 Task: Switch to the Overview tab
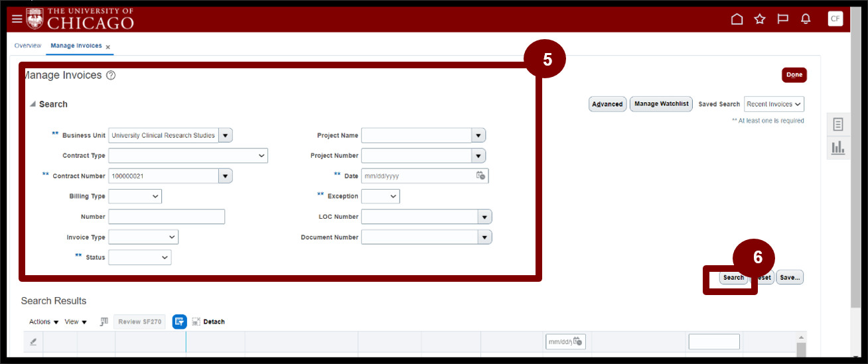[28, 46]
